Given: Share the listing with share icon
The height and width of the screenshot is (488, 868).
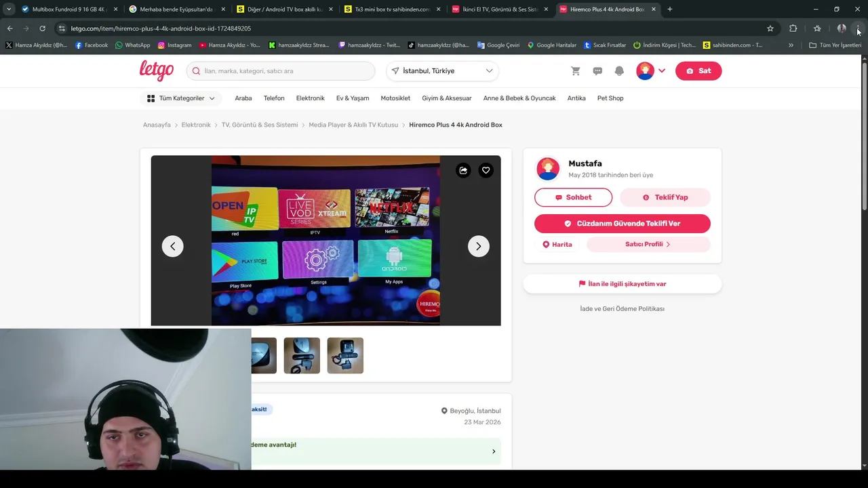Looking at the screenshot, I should [463, 171].
